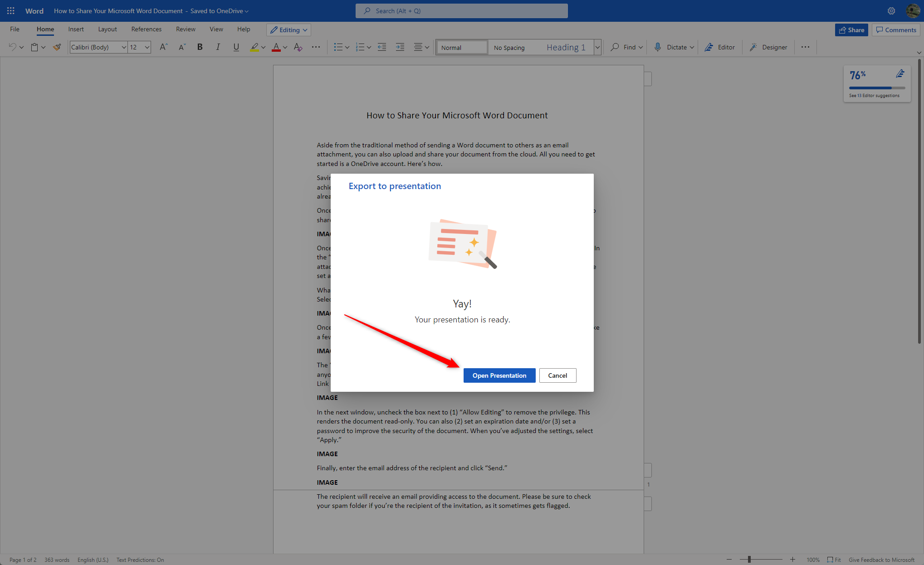The height and width of the screenshot is (565, 924).
Task: Open the Editor pane
Action: click(x=720, y=47)
